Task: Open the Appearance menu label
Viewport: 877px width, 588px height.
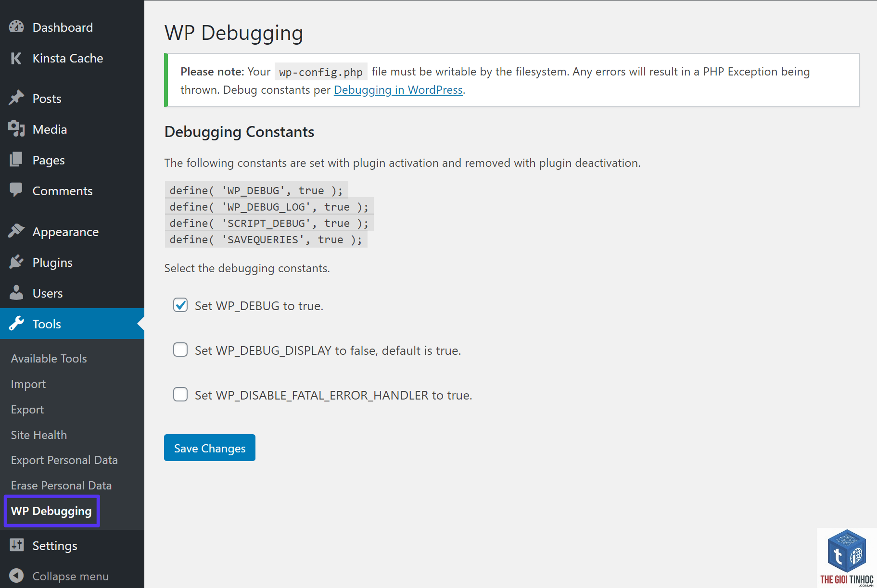Action: pos(65,232)
